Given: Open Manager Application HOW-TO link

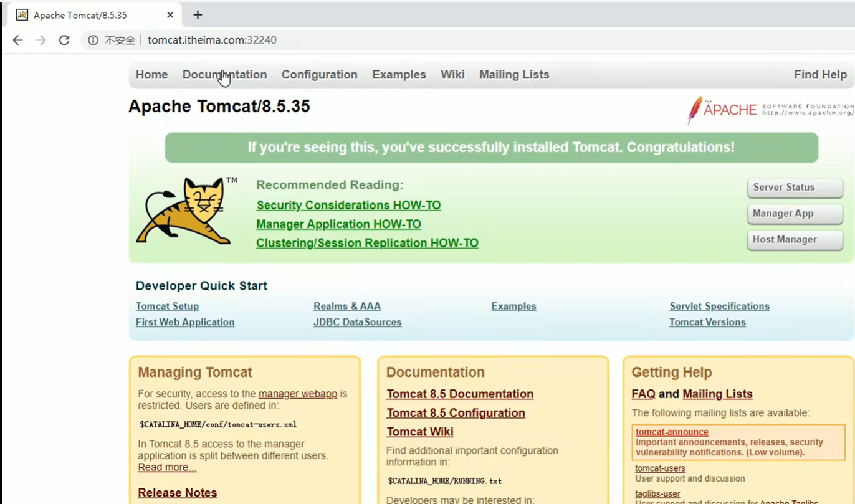Looking at the screenshot, I should pos(338,224).
